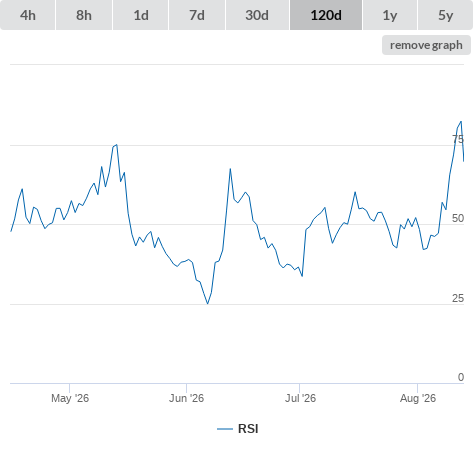Click the May '26 axis label

70,398
